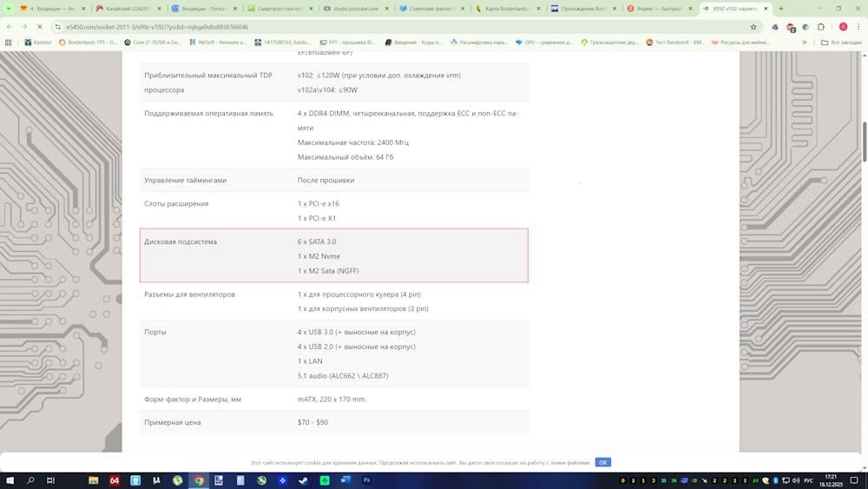This screenshot has width=868, height=489.
Task: Open the apps grid in bookmarks bar
Action: 9,42
